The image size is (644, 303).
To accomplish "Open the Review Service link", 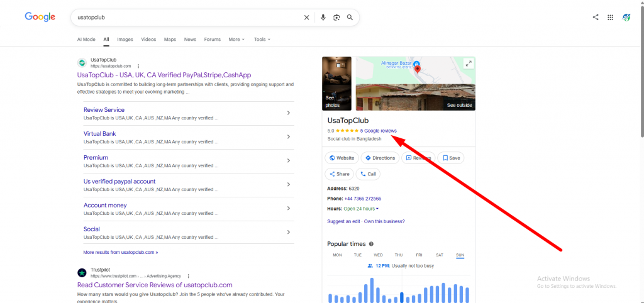I will (x=104, y=110).
